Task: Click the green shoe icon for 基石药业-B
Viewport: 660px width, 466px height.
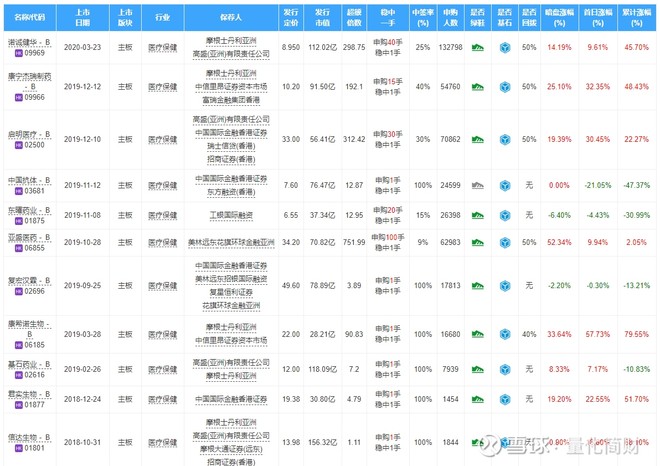Action: coord(478,370)
